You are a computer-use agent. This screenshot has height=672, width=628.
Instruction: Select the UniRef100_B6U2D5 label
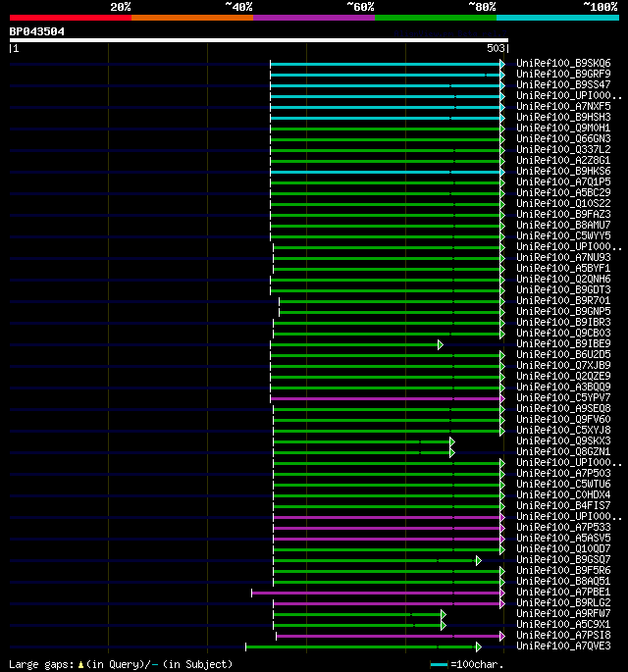pos(563,354)
